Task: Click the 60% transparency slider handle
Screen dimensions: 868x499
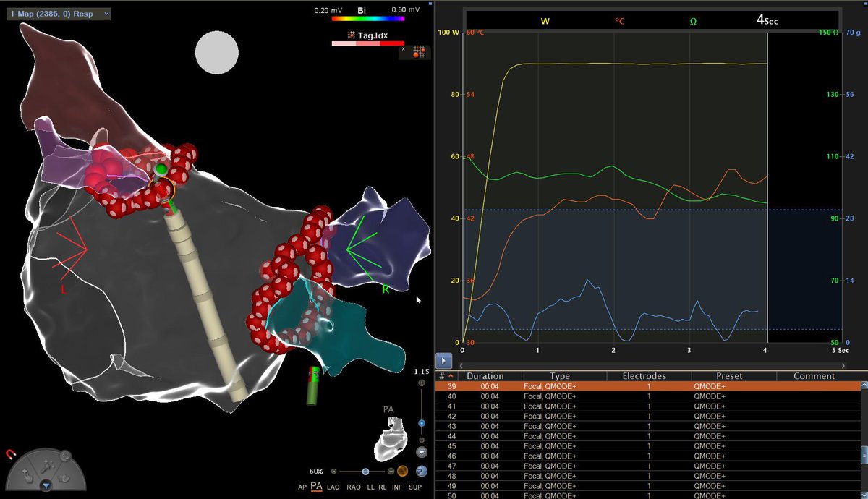Action: tap(365, 471)
